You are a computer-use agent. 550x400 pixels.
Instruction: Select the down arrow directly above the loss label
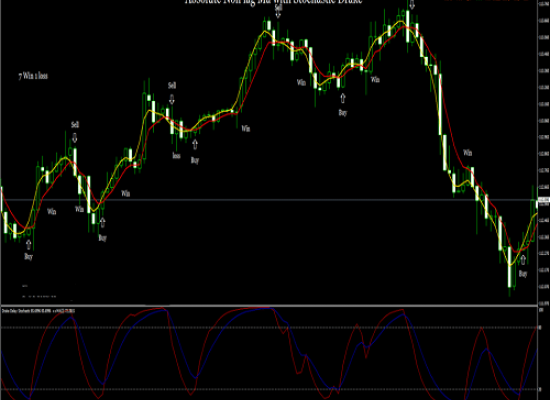172,99
